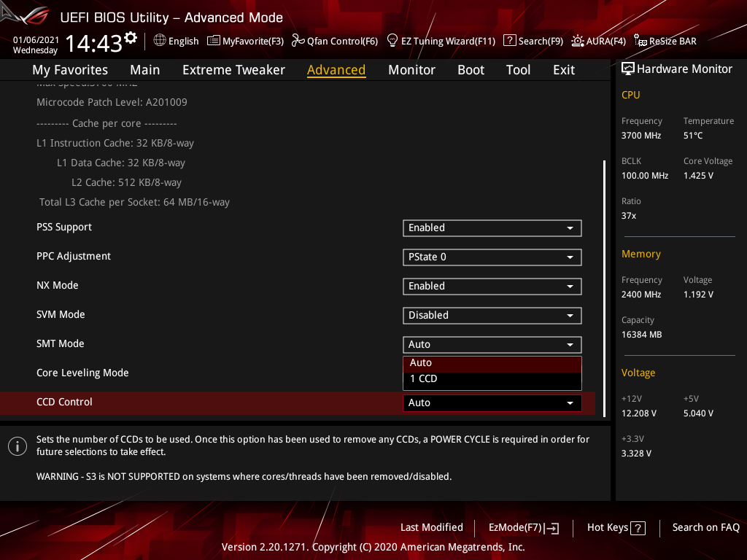Click the Hardware Monitor screen icon
The height and width of the screenshot is (560, 747).
tap(628, 69)
